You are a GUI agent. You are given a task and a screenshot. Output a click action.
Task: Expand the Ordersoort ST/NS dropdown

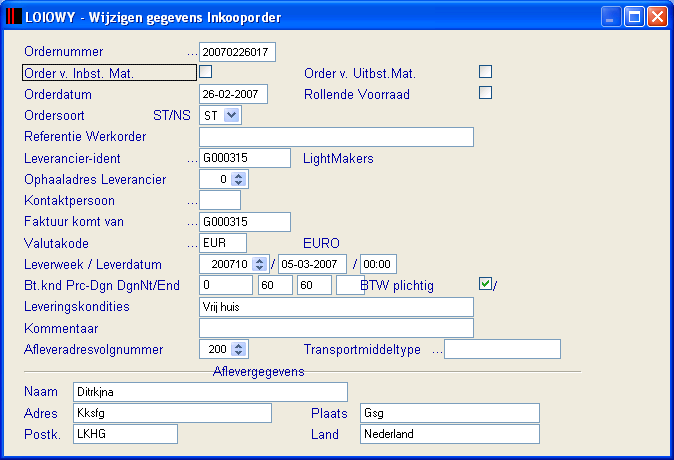tap(232, 115)
